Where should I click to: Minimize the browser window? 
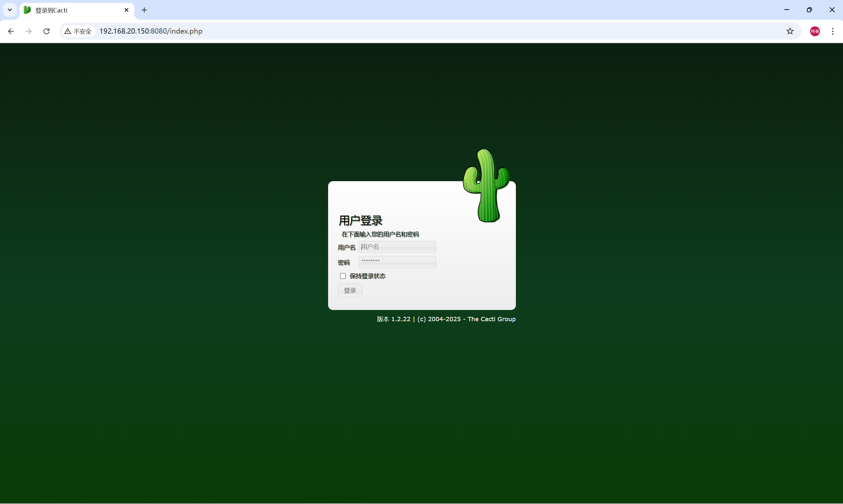coord(787,10)
